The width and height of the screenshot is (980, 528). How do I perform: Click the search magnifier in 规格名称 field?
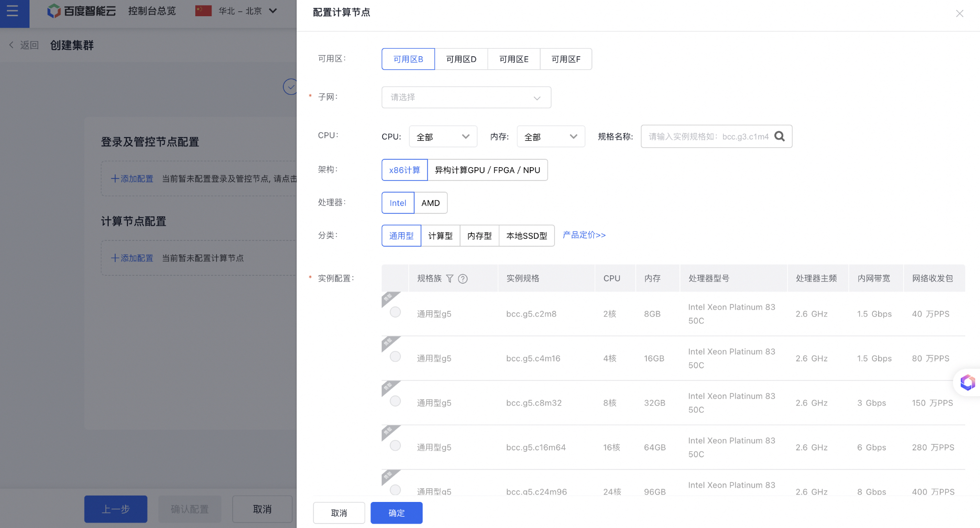click(x=779, y=136)
